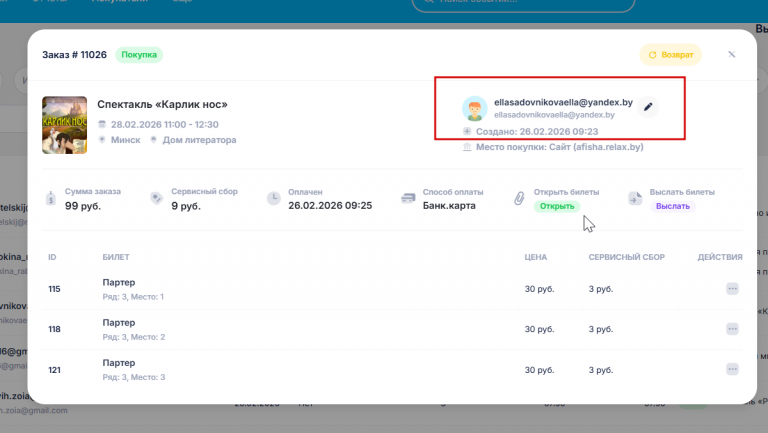This screenshot has width=768, height=433.
Task: Click the Банк.карта payment method value
Action: (x=449, y=206)
